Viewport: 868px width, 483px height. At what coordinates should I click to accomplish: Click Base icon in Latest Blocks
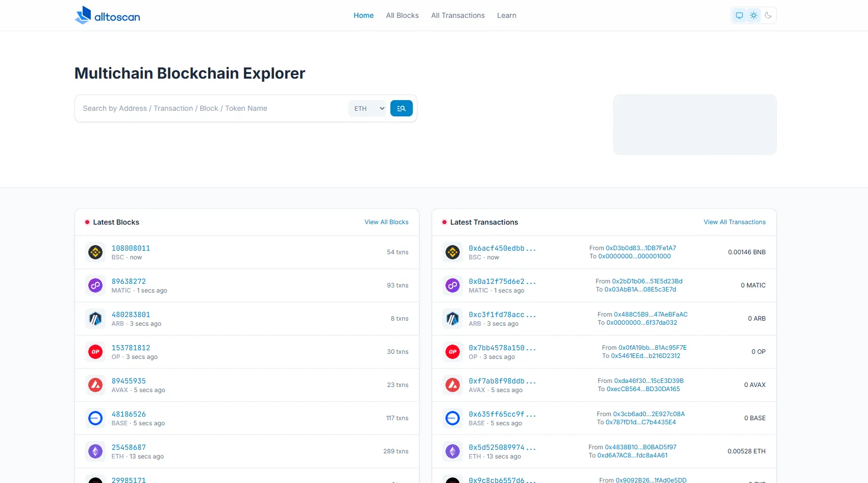click(x=95, y=418)
